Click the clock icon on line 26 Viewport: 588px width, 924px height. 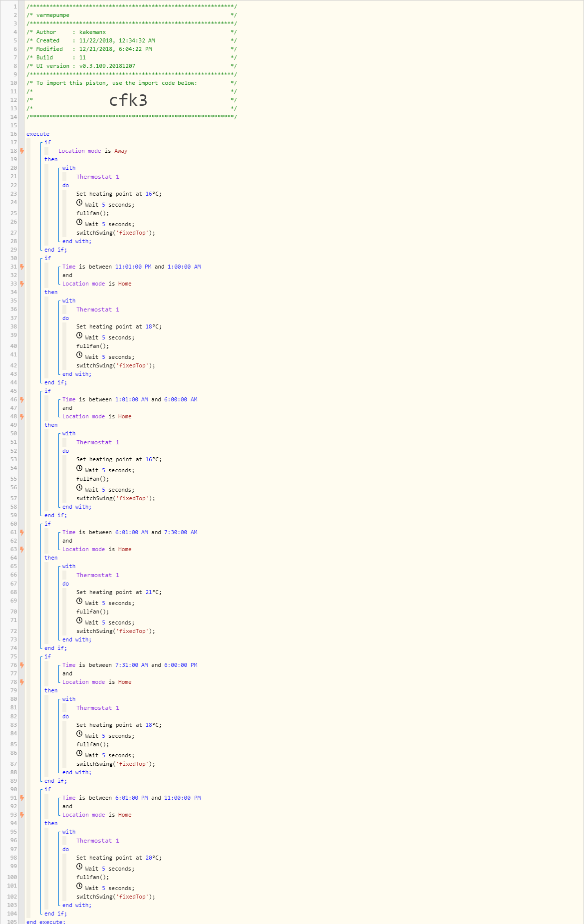(79, 222)
